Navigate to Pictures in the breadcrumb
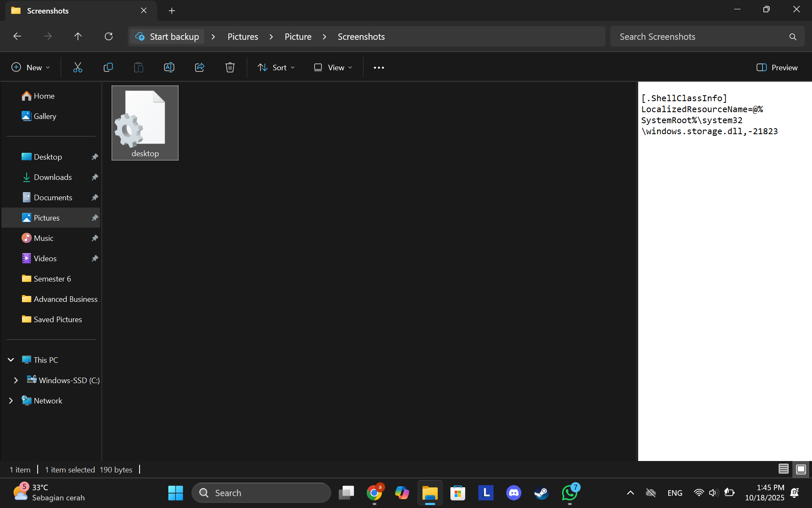812x508 pixels. click(x=242, y=36)
